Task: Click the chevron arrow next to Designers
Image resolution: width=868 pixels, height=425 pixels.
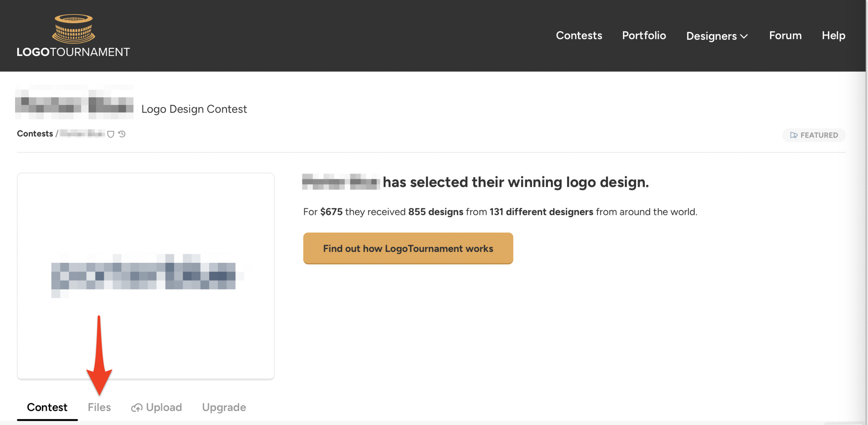Action: point(744,36)
